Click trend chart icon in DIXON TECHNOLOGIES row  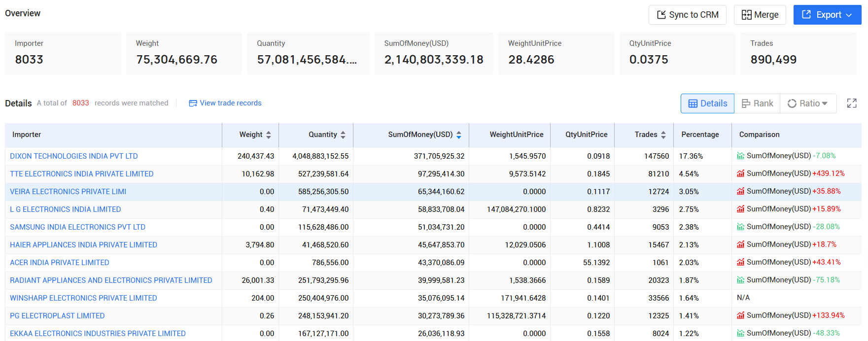click(740, 156)
